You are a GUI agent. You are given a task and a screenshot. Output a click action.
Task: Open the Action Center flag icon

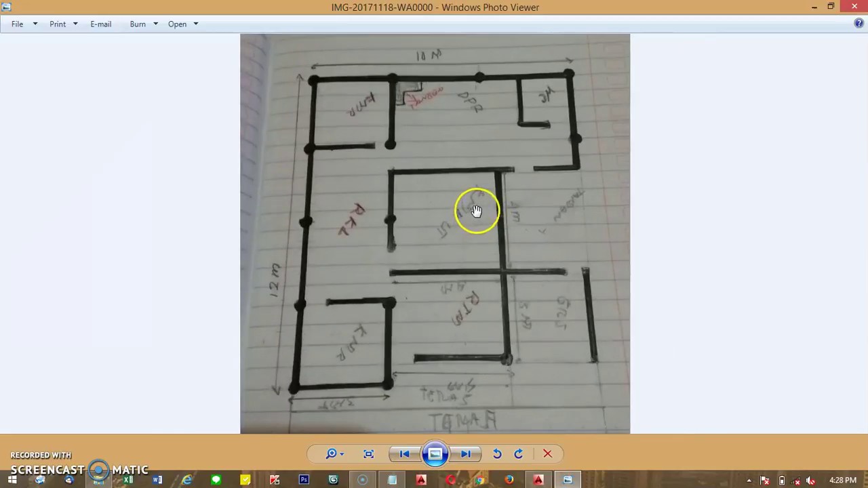[765, 481]
